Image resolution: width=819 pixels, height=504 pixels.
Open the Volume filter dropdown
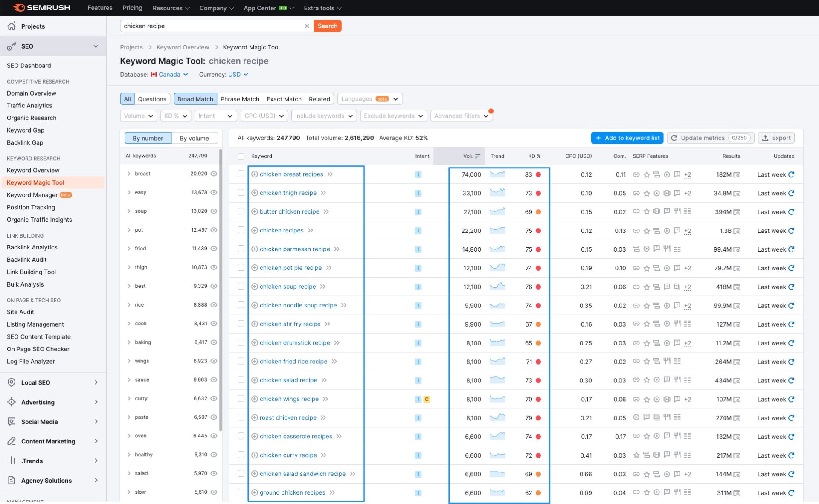[139, 116]
